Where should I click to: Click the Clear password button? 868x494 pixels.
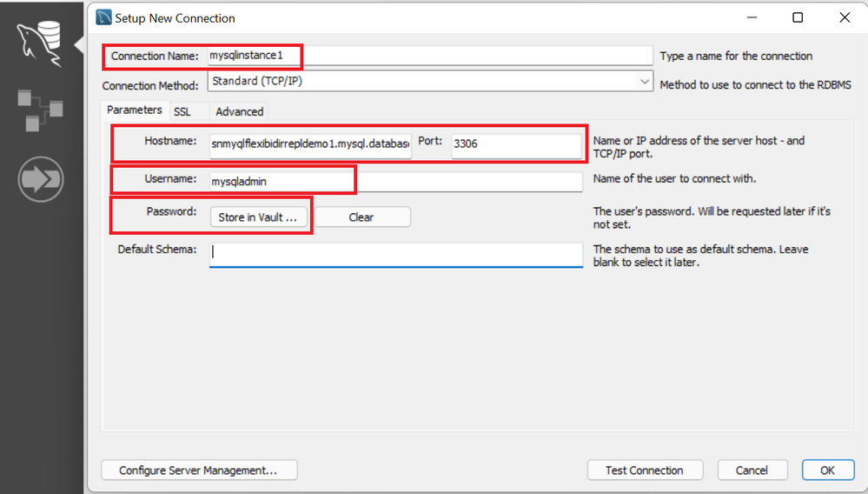click(x=362, y=217)
